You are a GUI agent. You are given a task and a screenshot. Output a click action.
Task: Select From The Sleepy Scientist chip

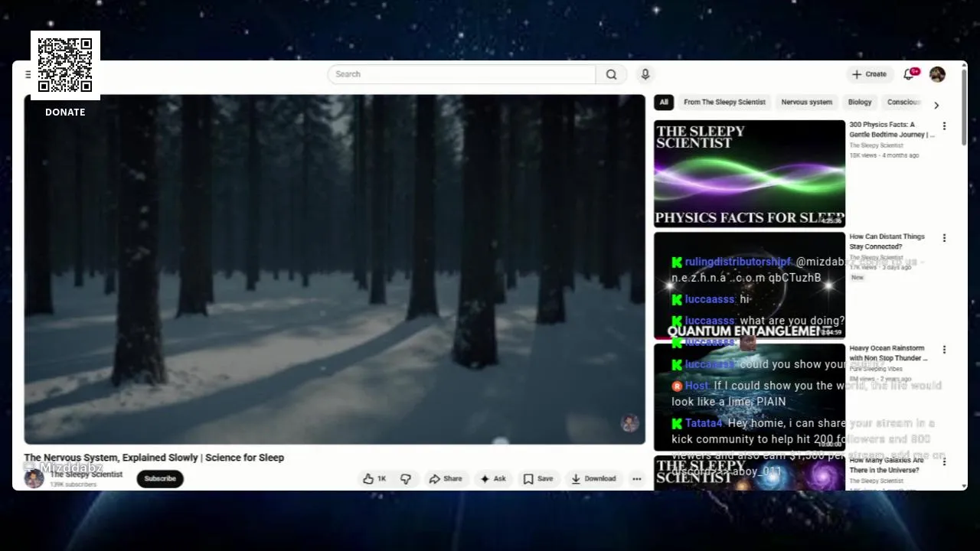724,102
